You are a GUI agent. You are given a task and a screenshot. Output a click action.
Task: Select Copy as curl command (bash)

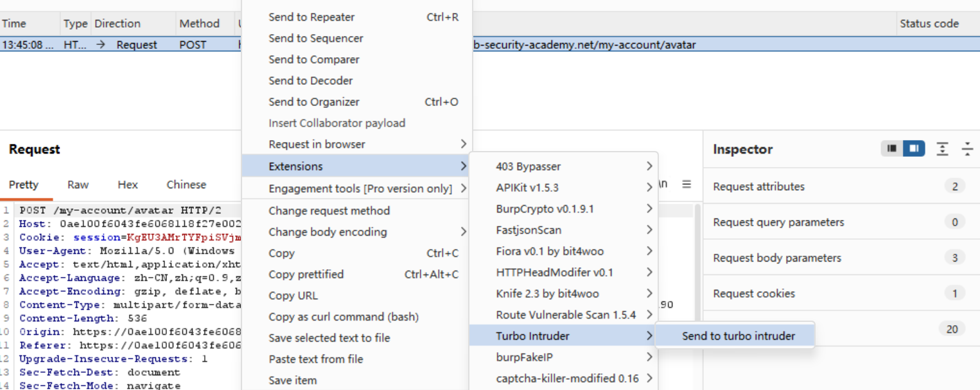(356, 317)
